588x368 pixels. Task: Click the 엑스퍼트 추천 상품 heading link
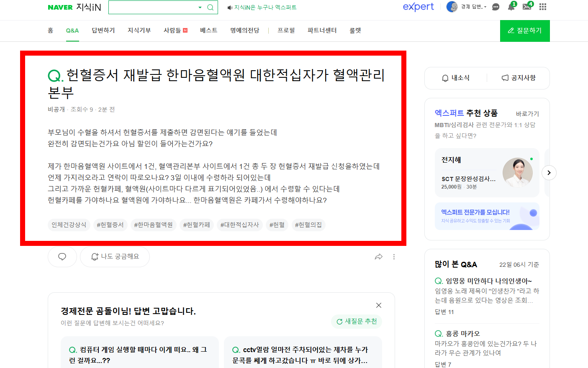(466, 113)
